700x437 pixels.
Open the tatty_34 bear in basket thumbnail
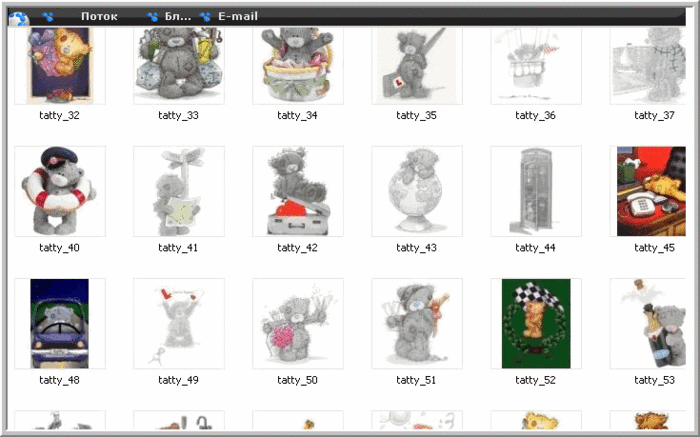(x=298, y=66)
